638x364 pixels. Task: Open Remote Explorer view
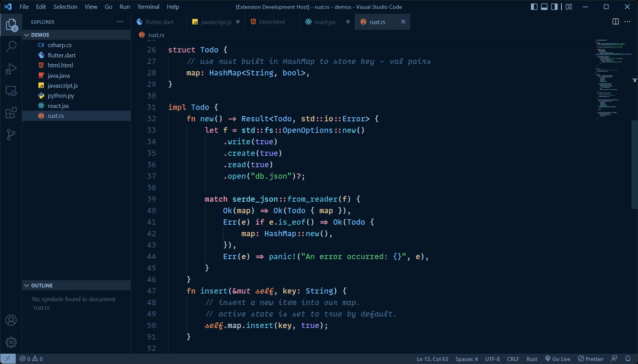pos(11,91)
